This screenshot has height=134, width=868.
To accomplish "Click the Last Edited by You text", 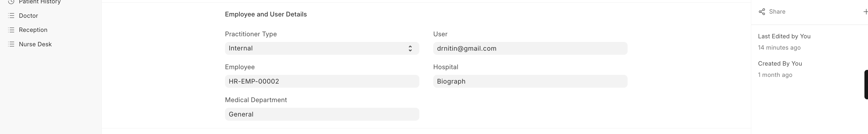I will pos(784,36).
